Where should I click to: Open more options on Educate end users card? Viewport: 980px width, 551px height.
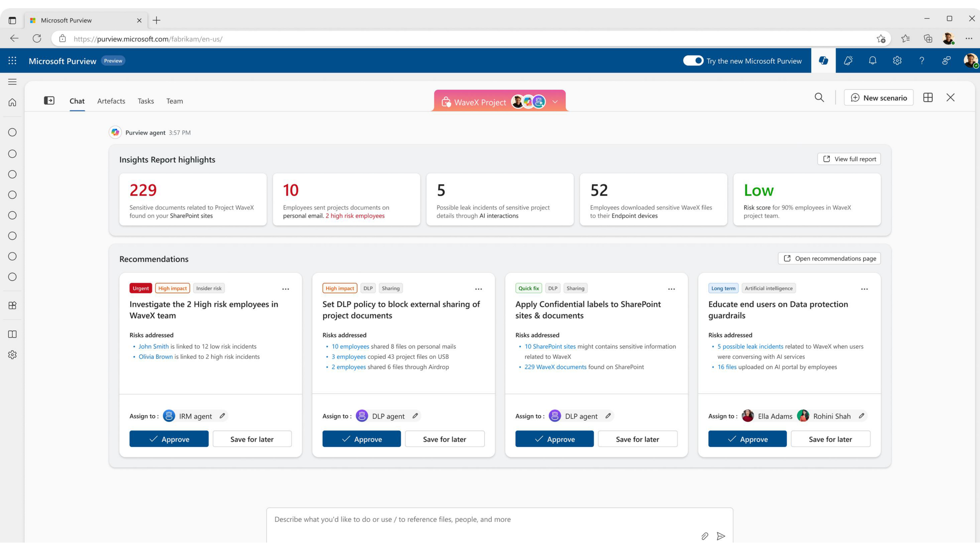pyautogui.click(x=864, y=289)
